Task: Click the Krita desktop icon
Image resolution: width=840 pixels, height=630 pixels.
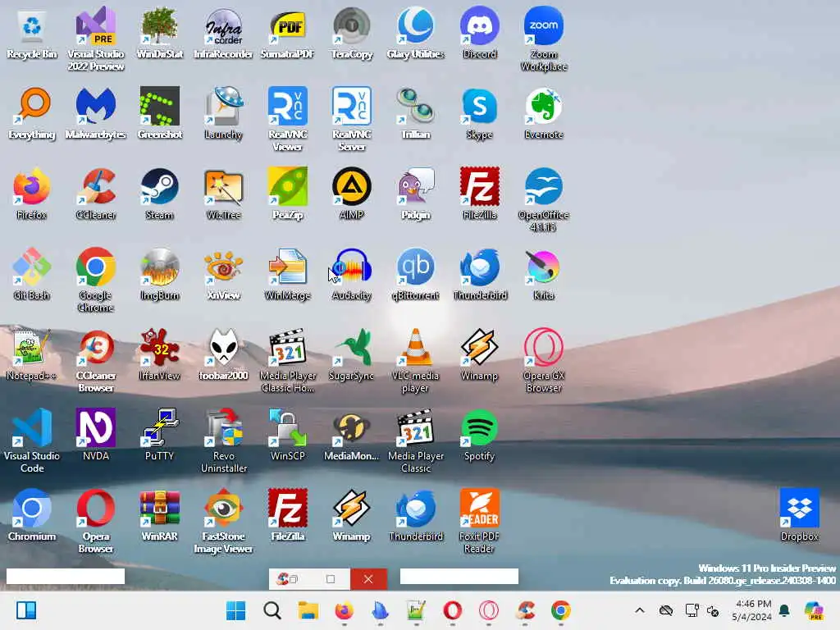Action: 544,274
